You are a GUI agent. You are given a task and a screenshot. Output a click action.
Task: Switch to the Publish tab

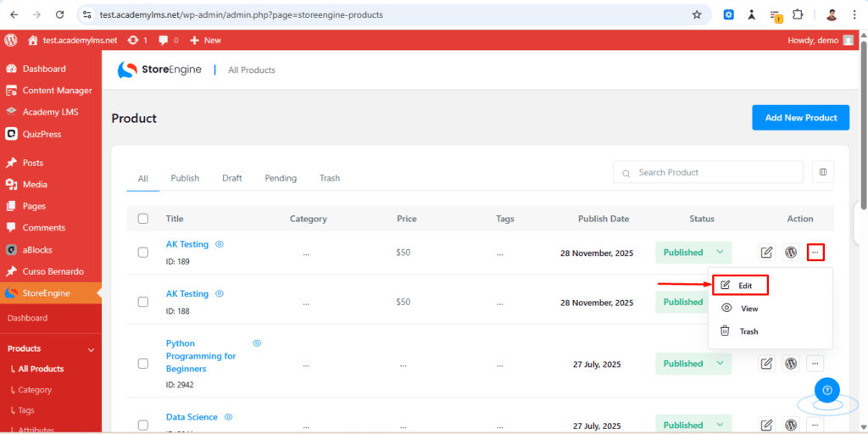(x=185, y=178)
